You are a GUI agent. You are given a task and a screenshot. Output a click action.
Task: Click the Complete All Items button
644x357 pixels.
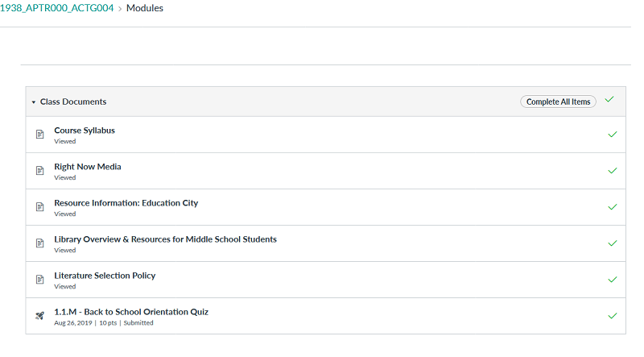click(558, 102)
